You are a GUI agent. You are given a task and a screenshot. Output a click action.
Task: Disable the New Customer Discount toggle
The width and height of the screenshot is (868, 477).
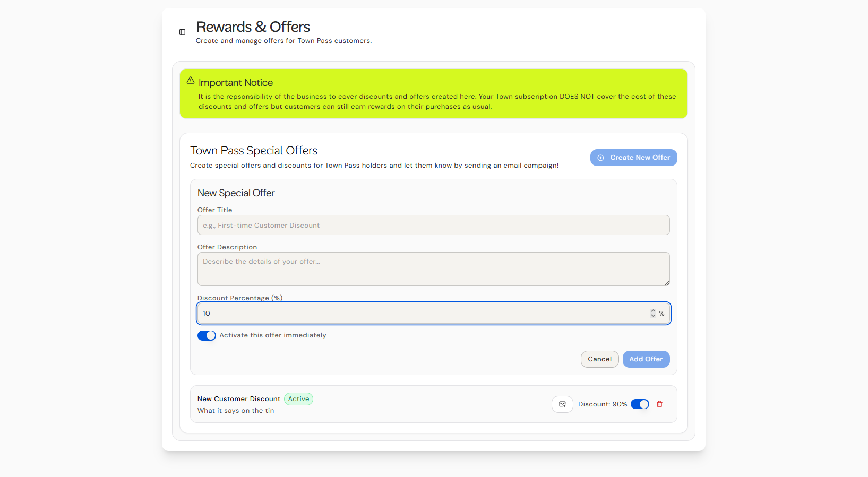point(640,404)
